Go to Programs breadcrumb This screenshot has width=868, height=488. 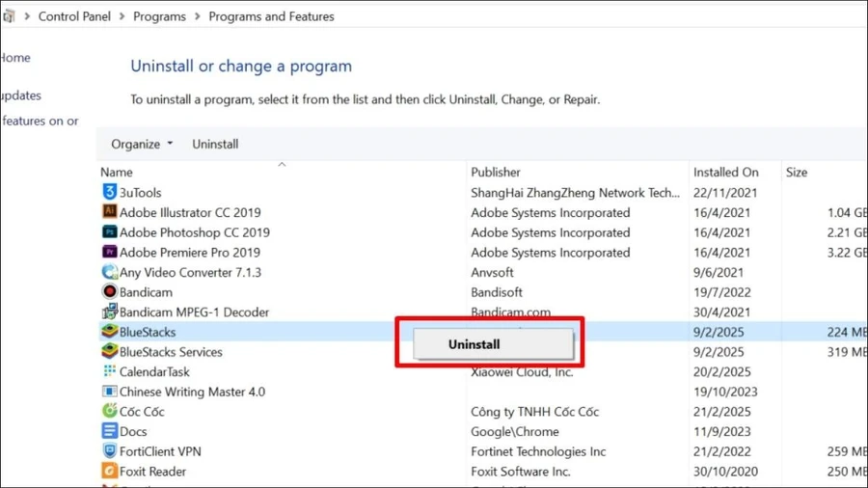point(159,16)
